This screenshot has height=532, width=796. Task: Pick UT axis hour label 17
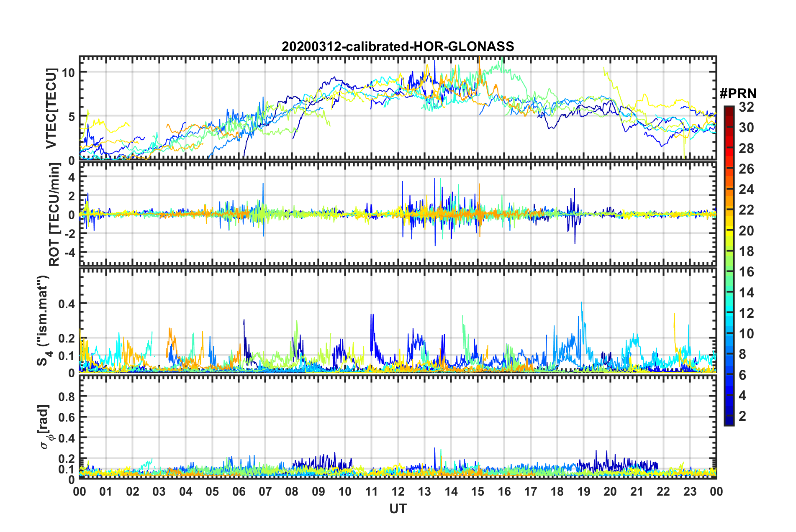(531, 491)
